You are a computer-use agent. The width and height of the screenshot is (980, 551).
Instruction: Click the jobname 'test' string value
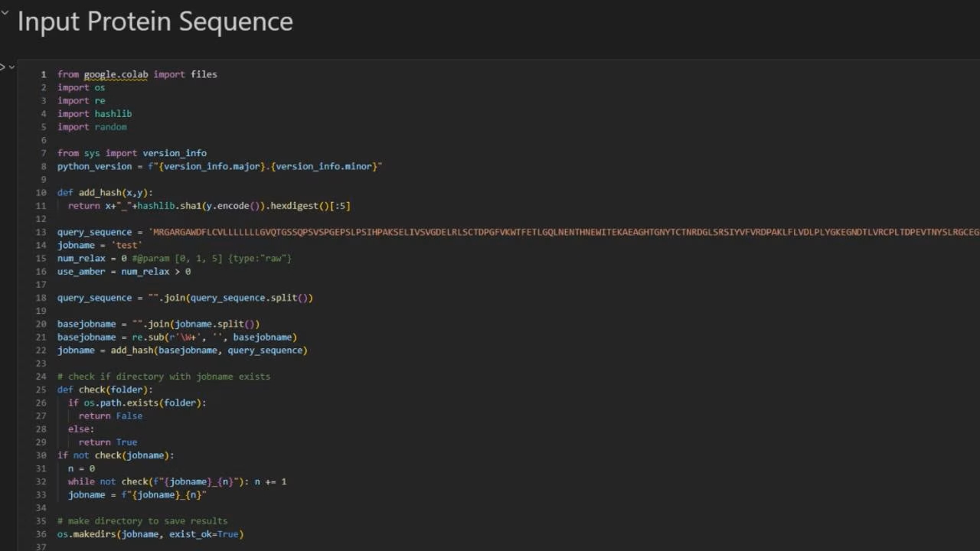click(126, 245)
